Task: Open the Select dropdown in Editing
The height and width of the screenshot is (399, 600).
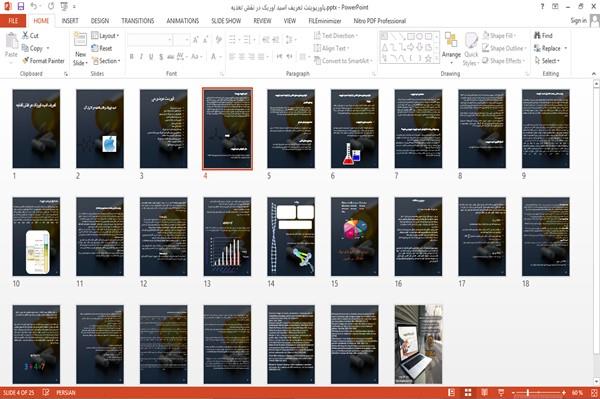Action: (547, 61)
